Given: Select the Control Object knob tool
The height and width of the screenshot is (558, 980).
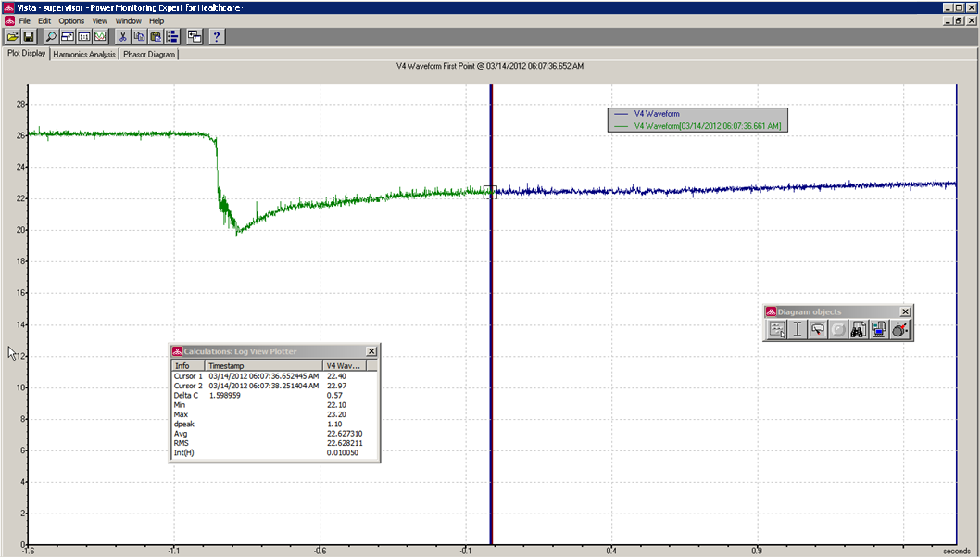Looking at the screenshot, I should click(x=899, y=329).
